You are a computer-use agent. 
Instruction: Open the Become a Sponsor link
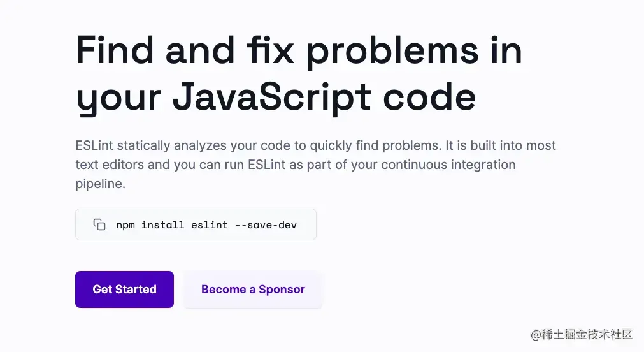(253, 290)
